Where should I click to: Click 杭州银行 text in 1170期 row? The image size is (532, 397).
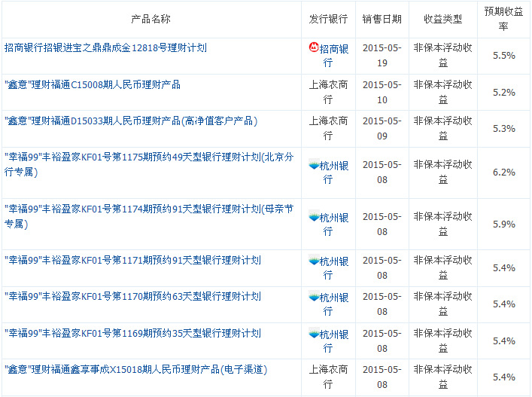[x=334, y=304]
